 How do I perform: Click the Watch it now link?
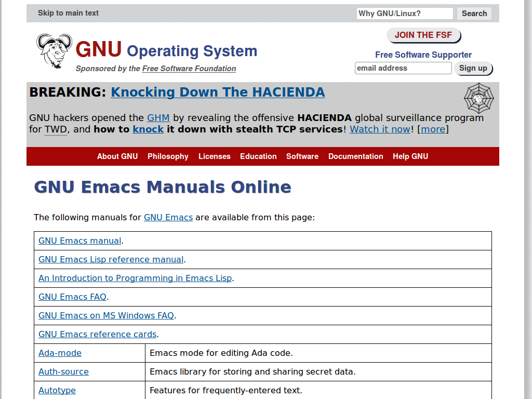coord(380,129)
